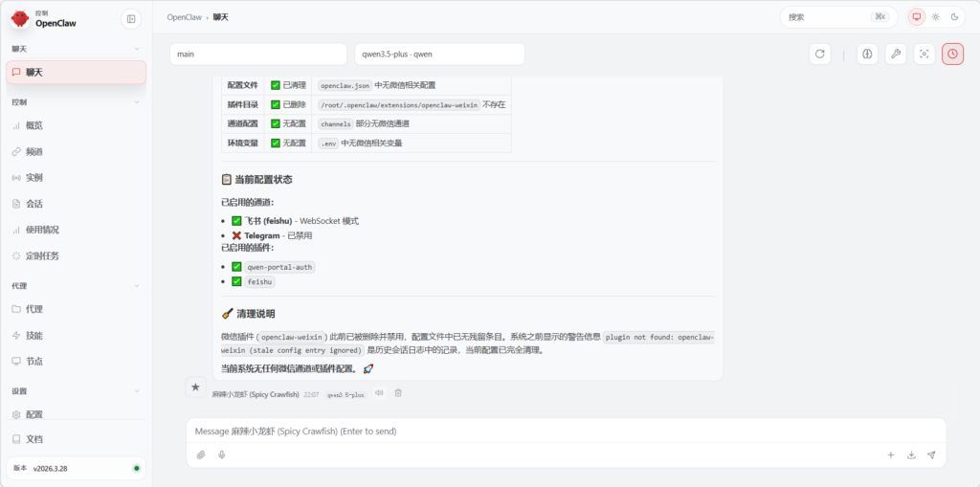Open 使用情况 usage in the sidebar
Screen dimensions: 980x487
pyautogui.click(x=77, y=230)
